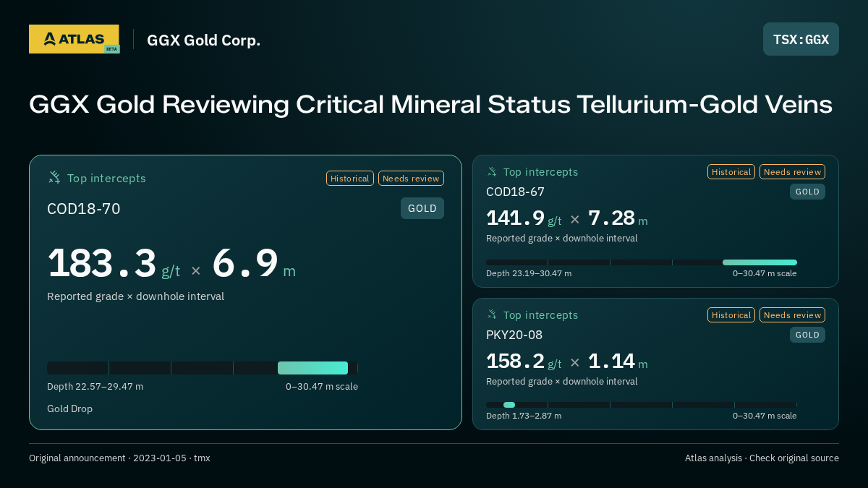Click the 183.3 g/t grade value
Screen dimensions: 868x488
[x=114, y=264]
